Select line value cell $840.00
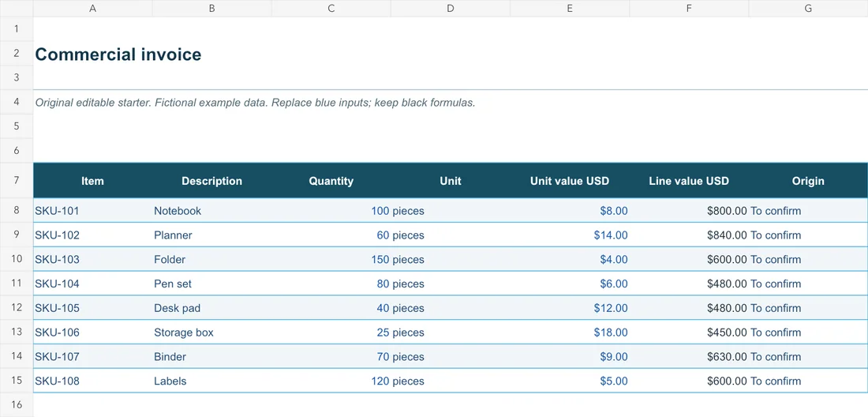Image resolution: width=868 pixels, height=417 pixels. tap(689, 235)
